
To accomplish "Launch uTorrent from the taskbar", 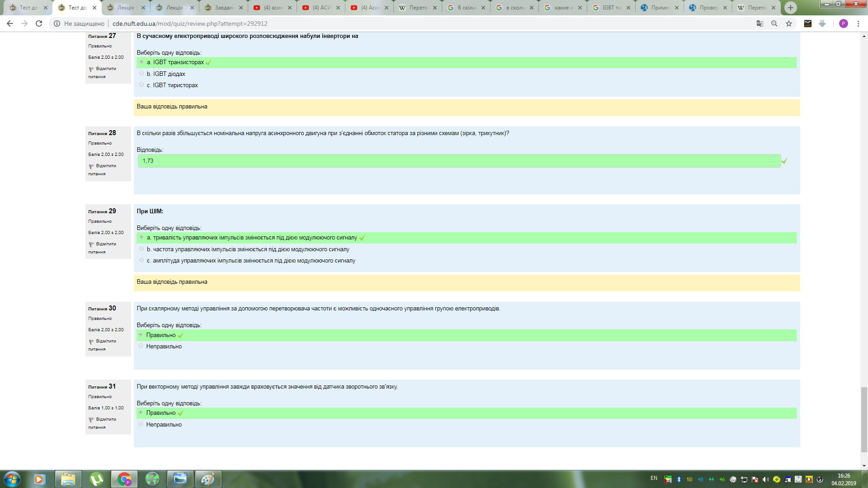I will click(x=96, y=479).
